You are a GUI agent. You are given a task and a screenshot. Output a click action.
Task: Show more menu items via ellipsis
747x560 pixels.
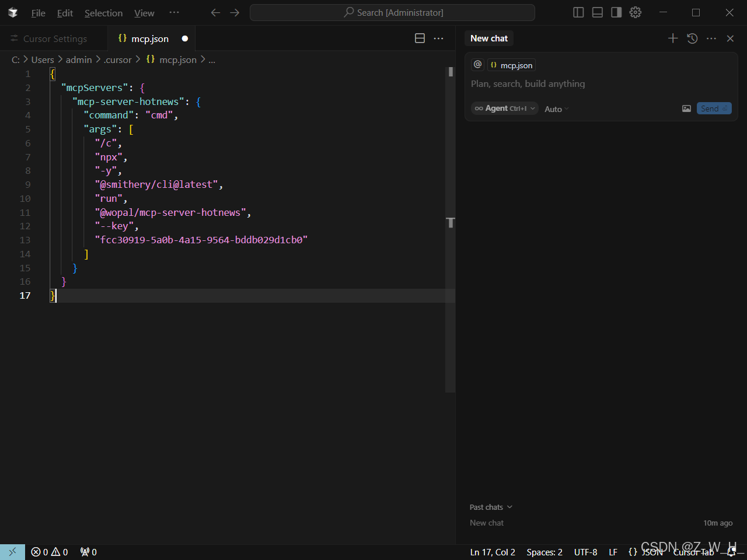tap(174, 12)
